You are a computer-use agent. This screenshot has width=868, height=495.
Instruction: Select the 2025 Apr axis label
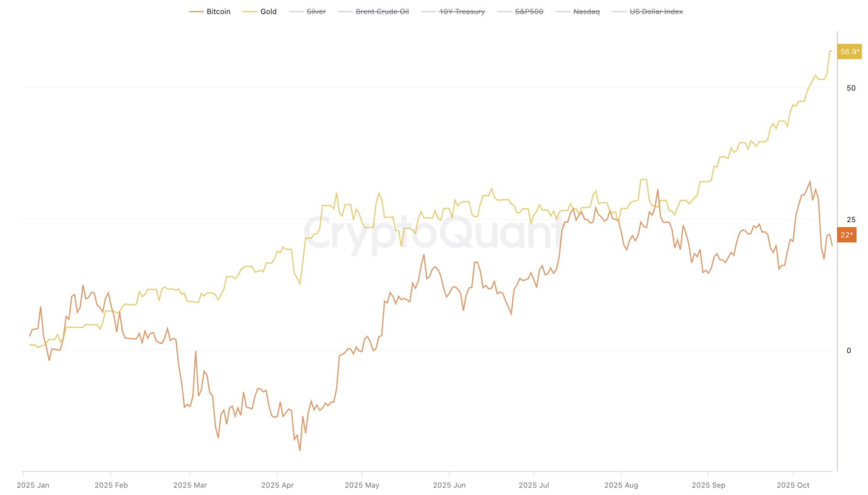coord(277,485)
